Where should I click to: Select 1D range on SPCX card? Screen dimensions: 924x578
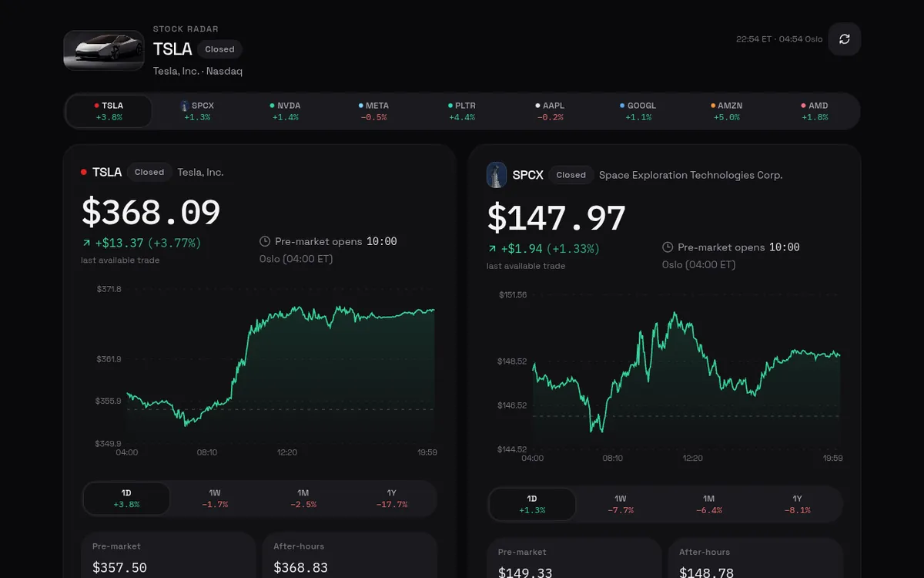point(532,504)
